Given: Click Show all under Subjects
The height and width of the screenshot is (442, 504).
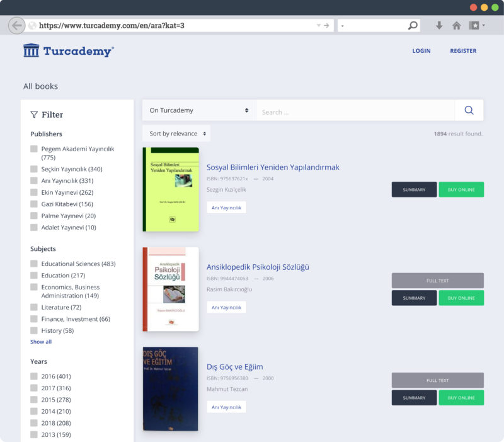Looking at the screenshot, I should (x=41, y=342).
